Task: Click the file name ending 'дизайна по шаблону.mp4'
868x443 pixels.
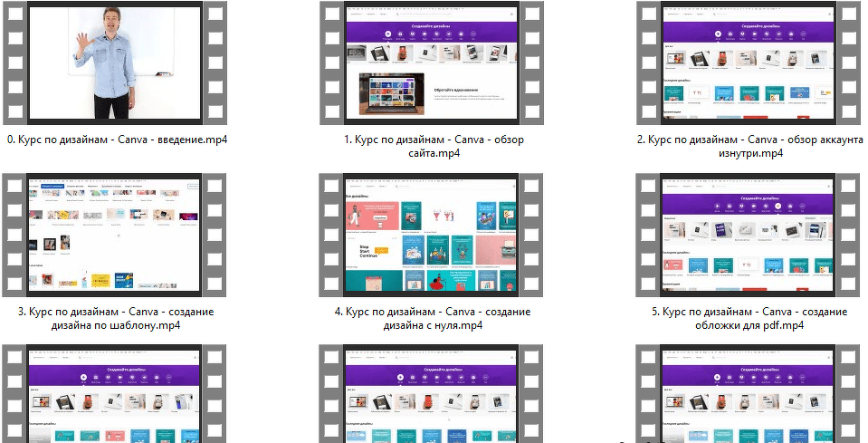Action: (x=117, y=319)
